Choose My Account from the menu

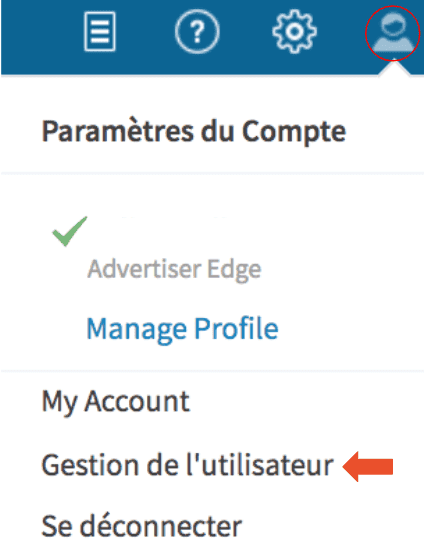(116, 401)
